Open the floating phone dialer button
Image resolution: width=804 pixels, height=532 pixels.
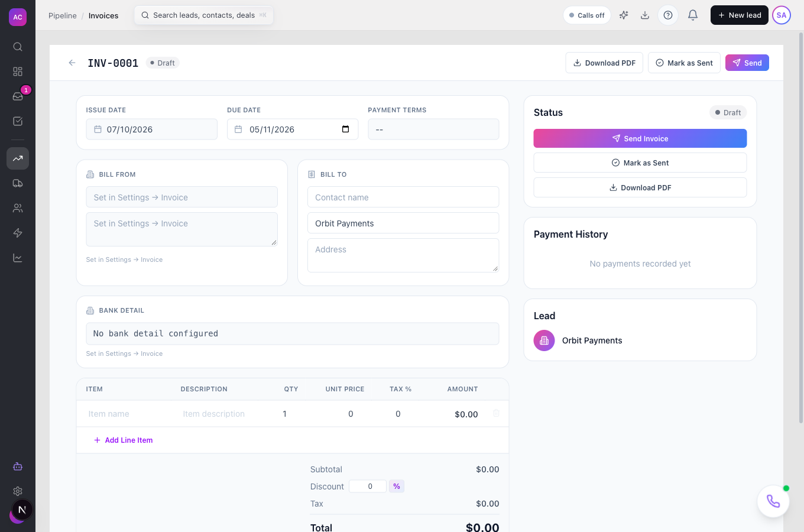tap(773, 501)
